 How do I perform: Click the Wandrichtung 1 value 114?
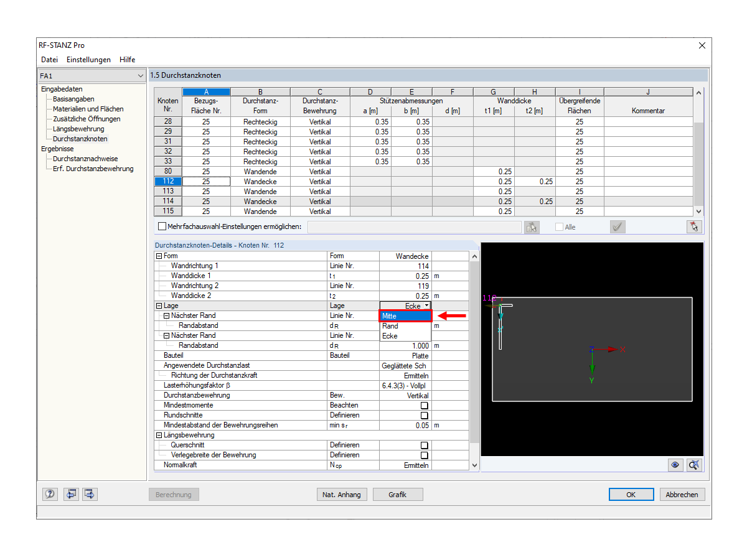(x=405, y=266)
